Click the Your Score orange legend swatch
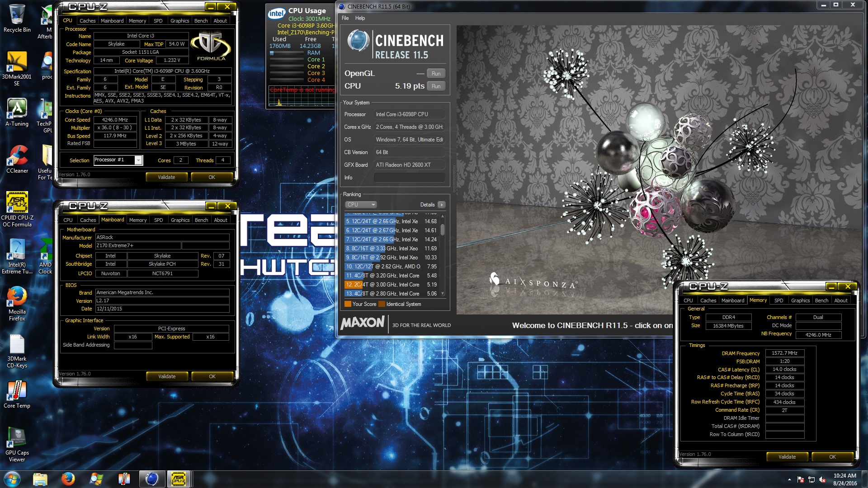 pyautogui.click(x=348, y=304)
